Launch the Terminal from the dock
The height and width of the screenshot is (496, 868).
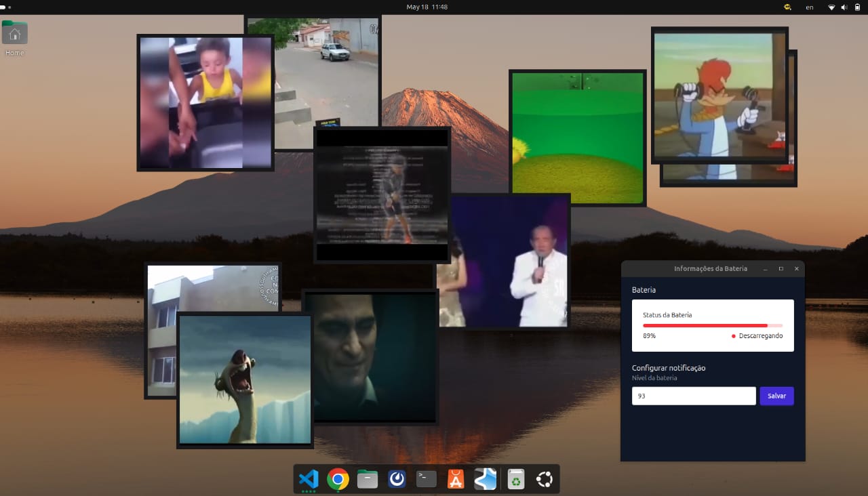coord(427,479)
